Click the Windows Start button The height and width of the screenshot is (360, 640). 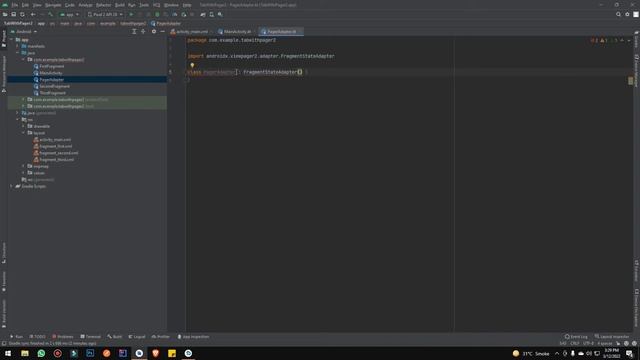pos(8,353)
